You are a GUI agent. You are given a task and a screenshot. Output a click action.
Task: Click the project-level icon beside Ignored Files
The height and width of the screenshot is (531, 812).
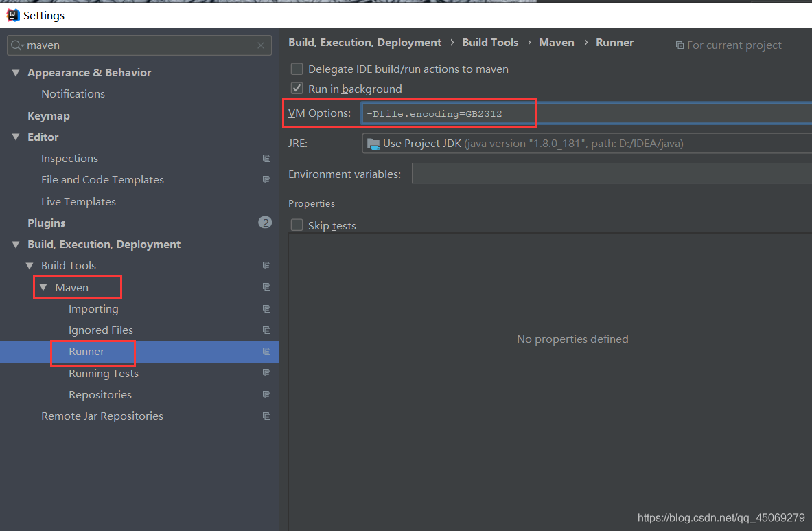pyautogui.click(x=267, y=330)
